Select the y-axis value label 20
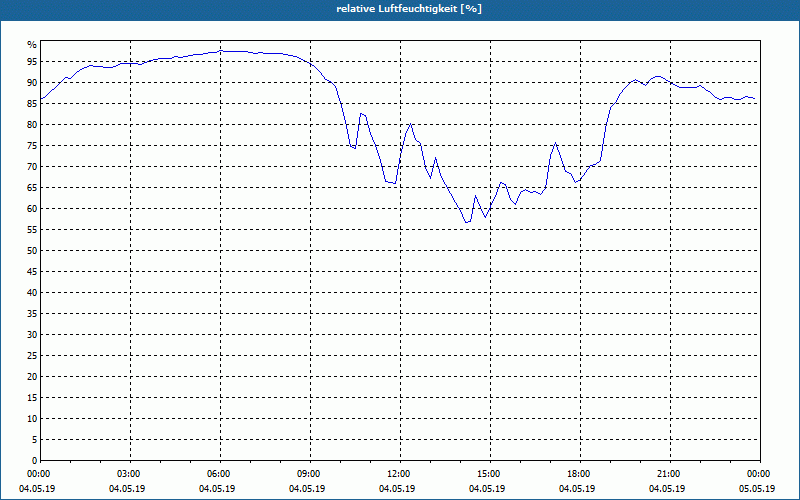This screenshot has width=800, height=500. (x=32, y=377)
